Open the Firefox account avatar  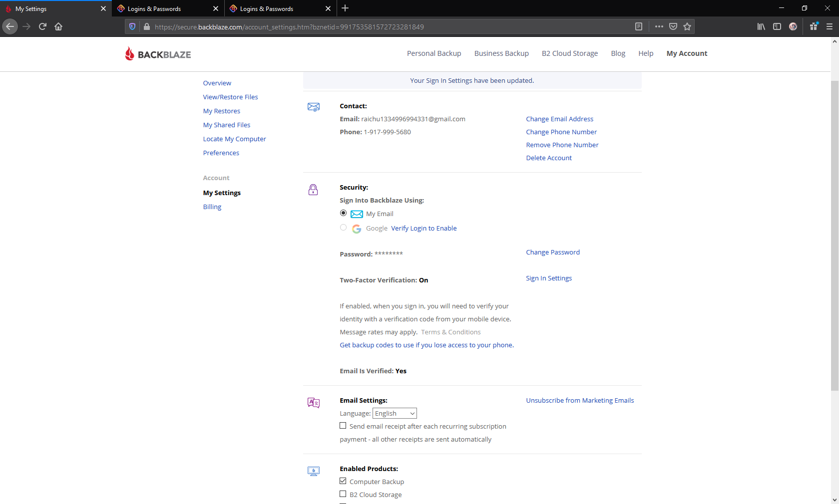click(793, 26)
